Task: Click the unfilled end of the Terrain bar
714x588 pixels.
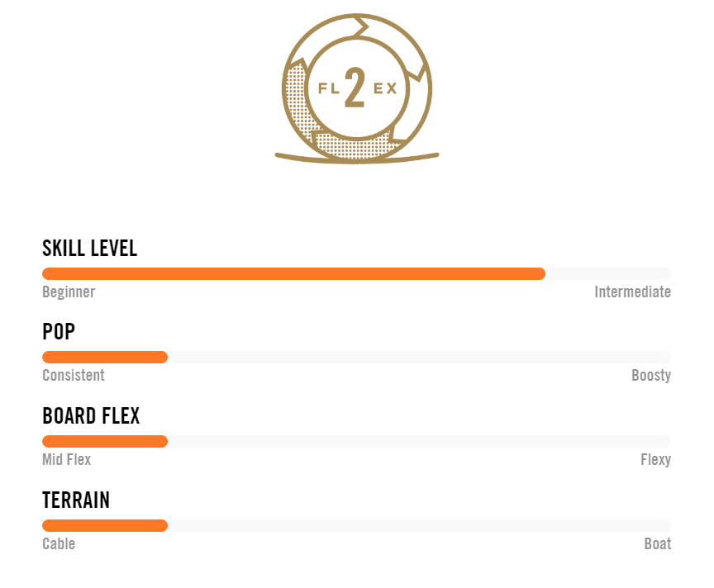Action: 419,526
